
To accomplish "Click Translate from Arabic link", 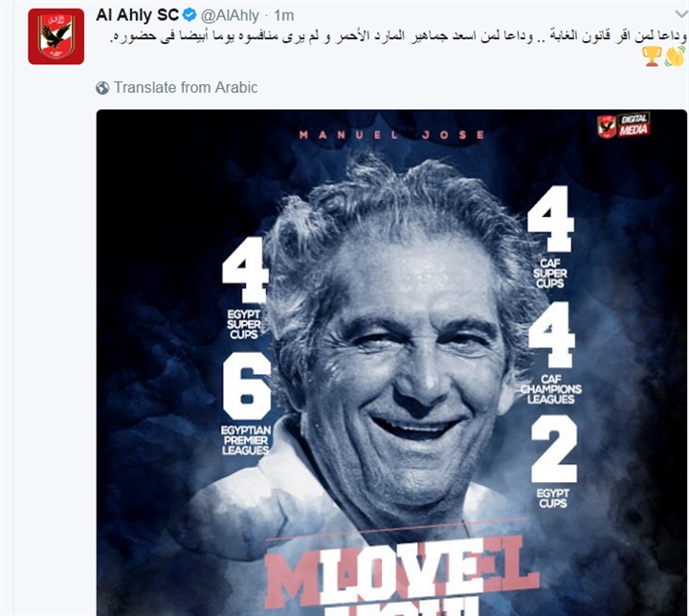I will 186,87.
